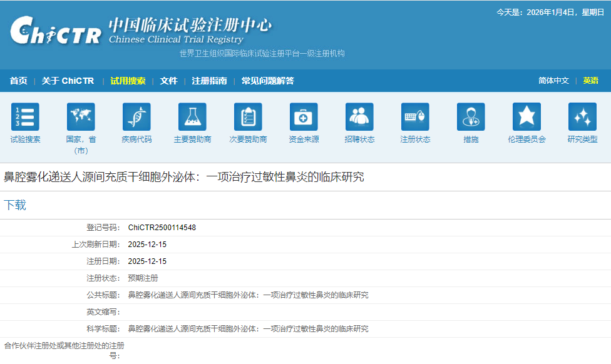This screenshot has width=611, height=364.
Task: Open the 次要赞助商 (secondary sponsor) clipboard icon
Action: (x=247, y=118)
